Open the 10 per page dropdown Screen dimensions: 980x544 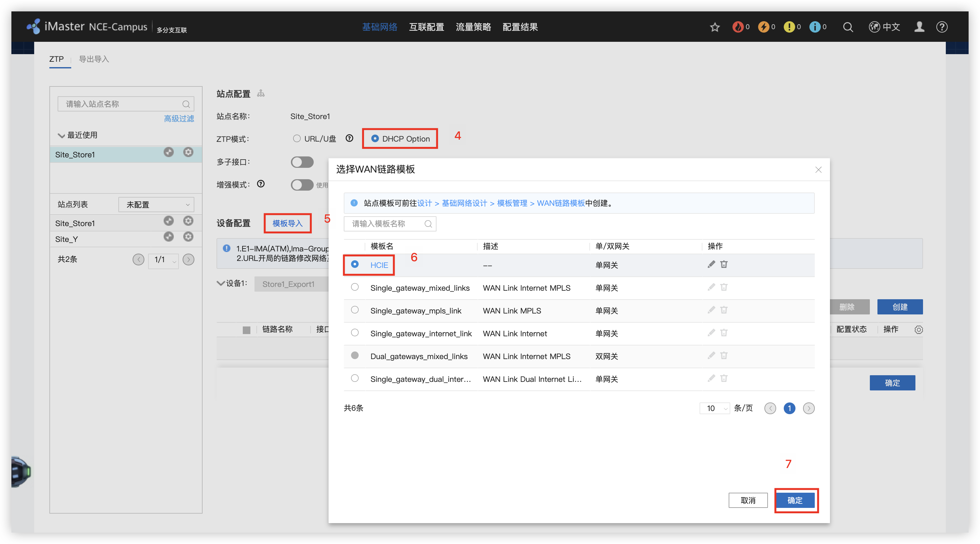[714, 408]
